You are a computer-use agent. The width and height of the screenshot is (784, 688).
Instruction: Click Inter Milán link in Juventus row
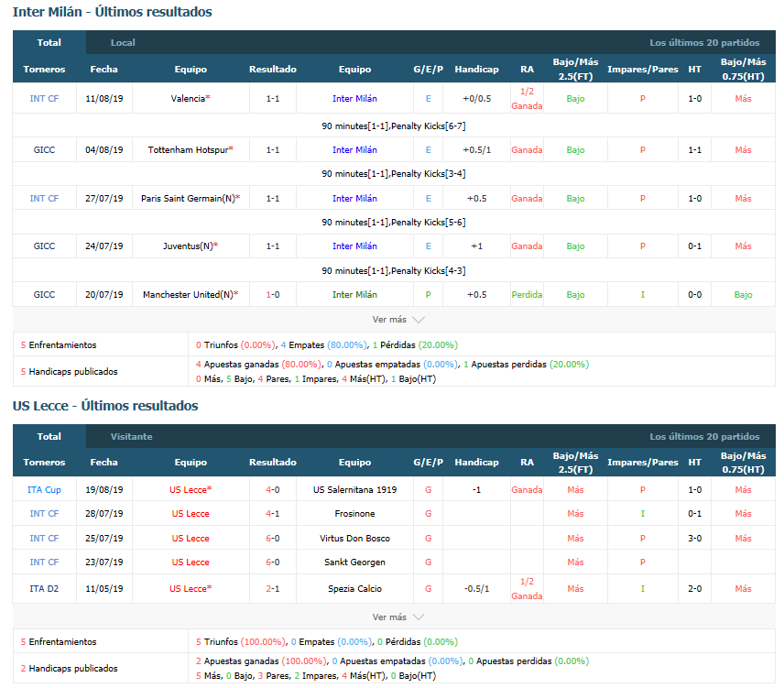click(354, 246)
